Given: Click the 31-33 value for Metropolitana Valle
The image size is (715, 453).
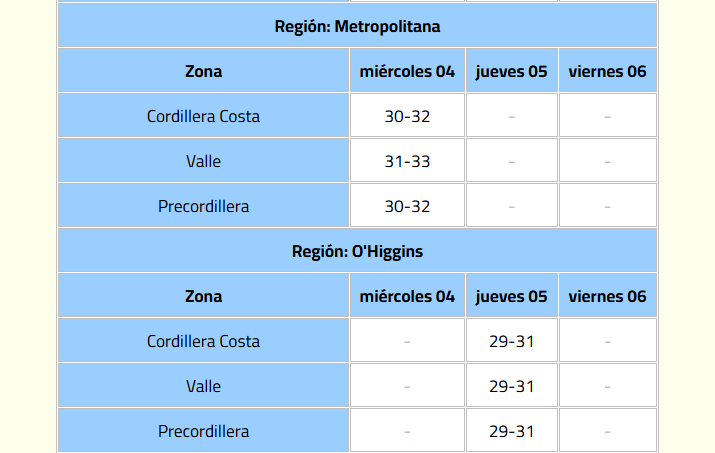Looking at the screenshot, I should click(x=407, y=161).
